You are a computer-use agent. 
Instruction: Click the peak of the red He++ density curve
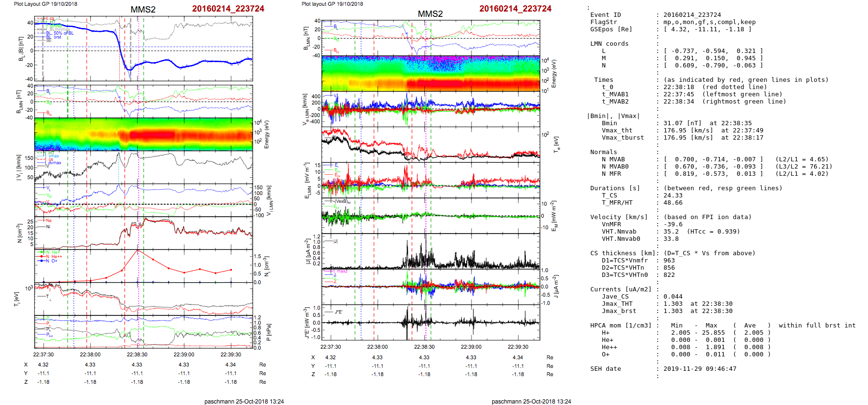point(138,250)
